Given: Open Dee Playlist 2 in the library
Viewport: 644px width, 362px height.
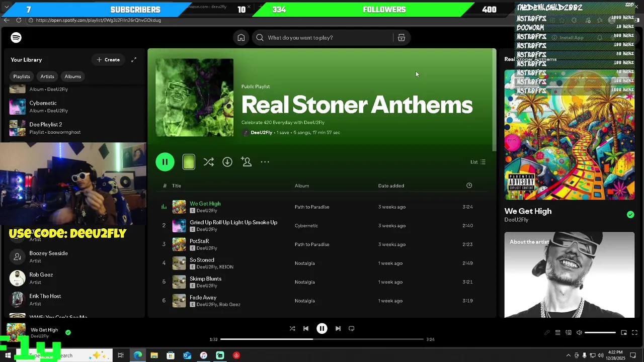Looking at the screenshot, I should (x=75, y=128).
